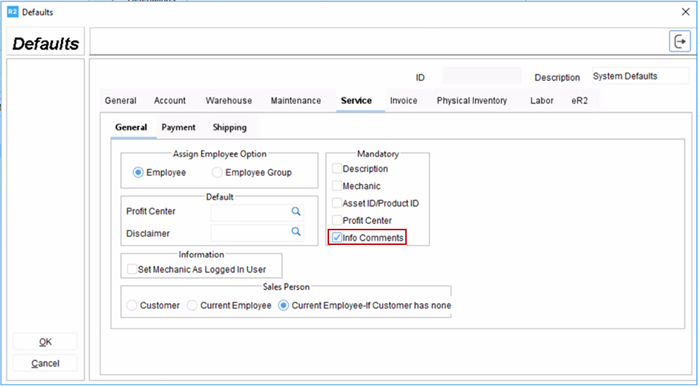The width and height of the screenshot is (700, 387).
Task: Switch to the Payment sub-tab
Action: point(178,127)
